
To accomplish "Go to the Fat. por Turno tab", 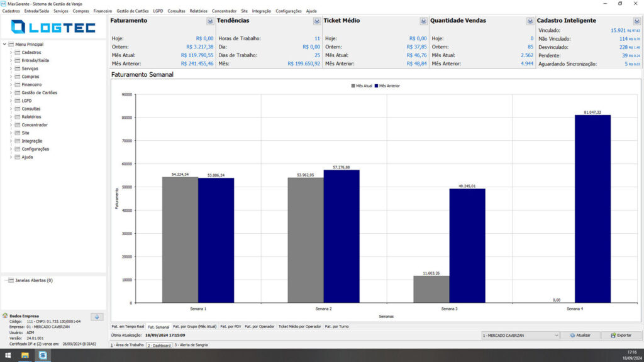I will 337,327.
